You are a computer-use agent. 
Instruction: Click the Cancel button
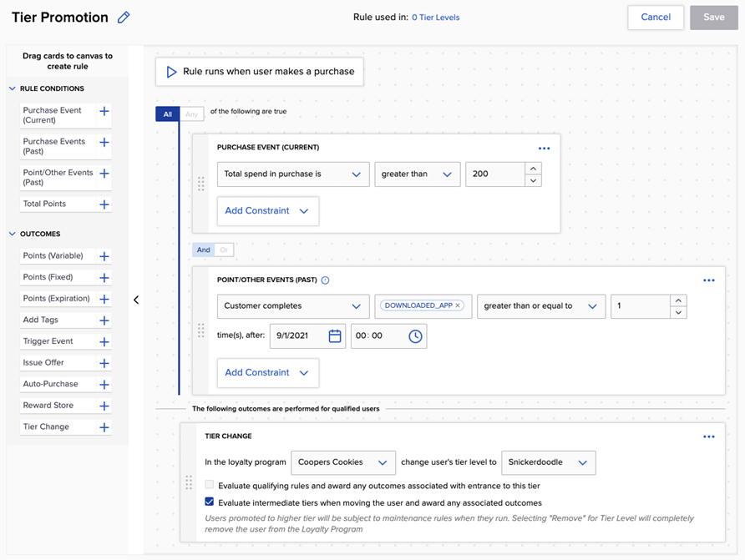(656, 18)
